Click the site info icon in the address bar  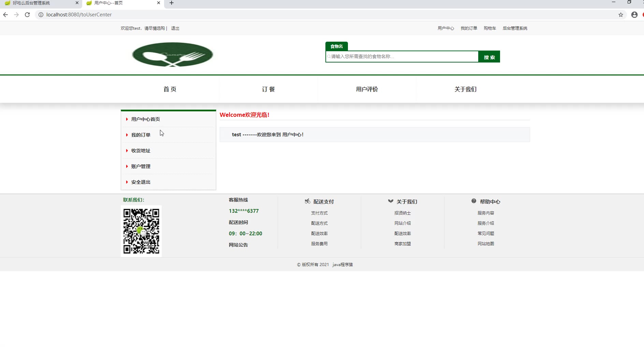pos(41,15)
